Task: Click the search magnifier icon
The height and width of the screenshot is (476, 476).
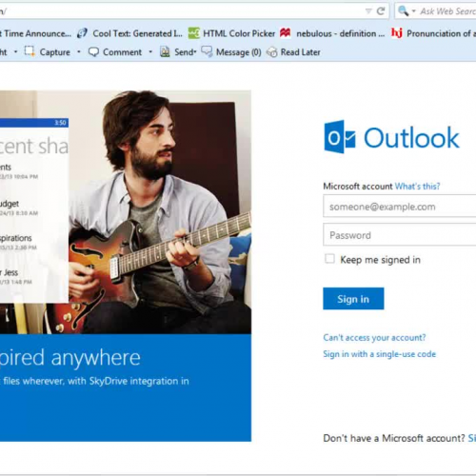Action: [403, 11]
